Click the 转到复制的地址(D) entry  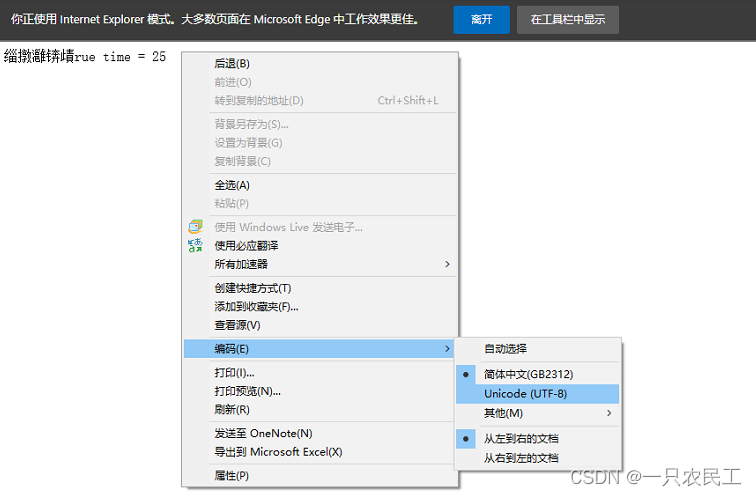pos(320,101)
